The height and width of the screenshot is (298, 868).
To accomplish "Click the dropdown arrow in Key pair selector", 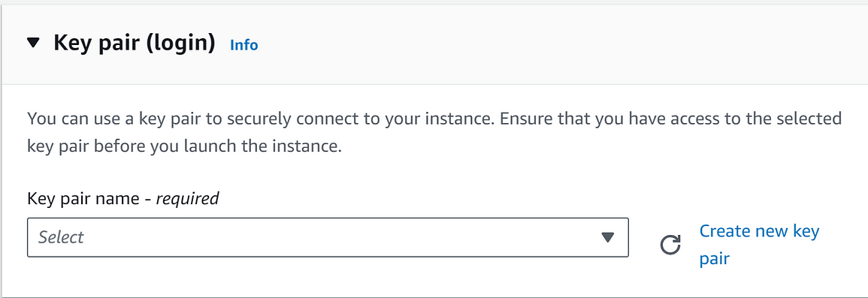I will [x=608, y=237].
